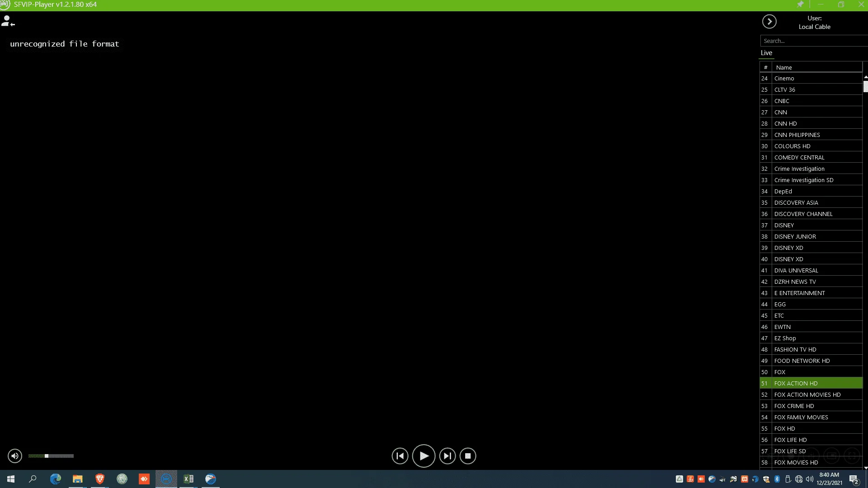
Task: Select channel 40 DISNEY XD
Action: click(x=811, y=259)
